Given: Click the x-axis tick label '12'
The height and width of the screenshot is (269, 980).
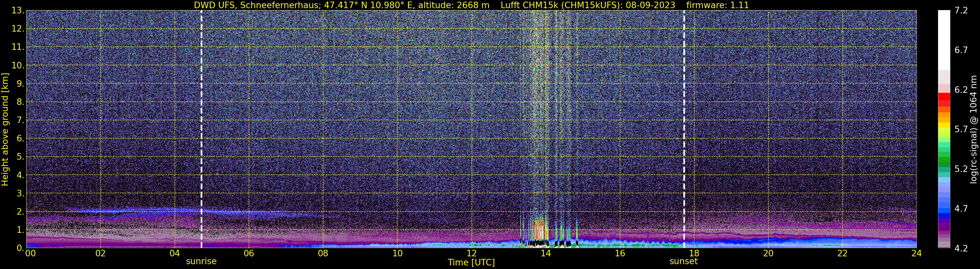Looking at the screenshot, I should 471,254.
